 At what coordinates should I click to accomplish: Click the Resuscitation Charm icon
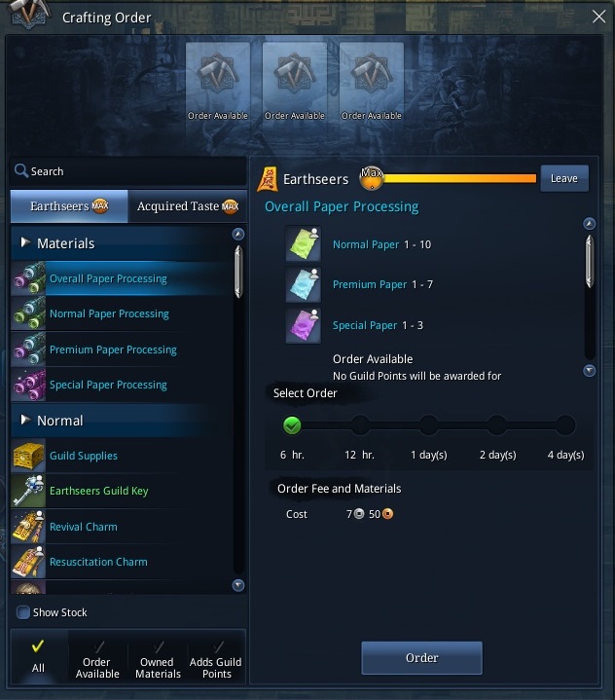pyautogui.click(x=28, y=562)
